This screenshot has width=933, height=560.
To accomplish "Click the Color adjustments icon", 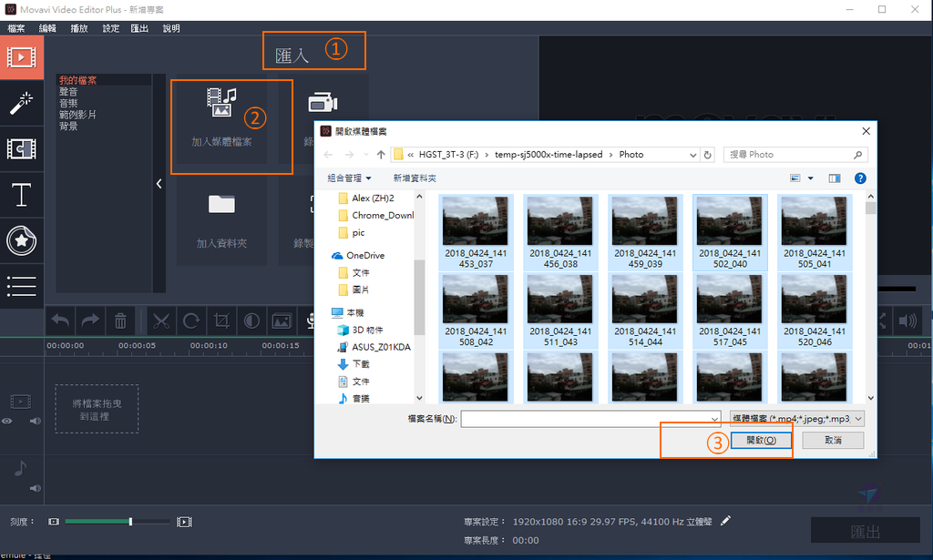I will pos(251,321).
